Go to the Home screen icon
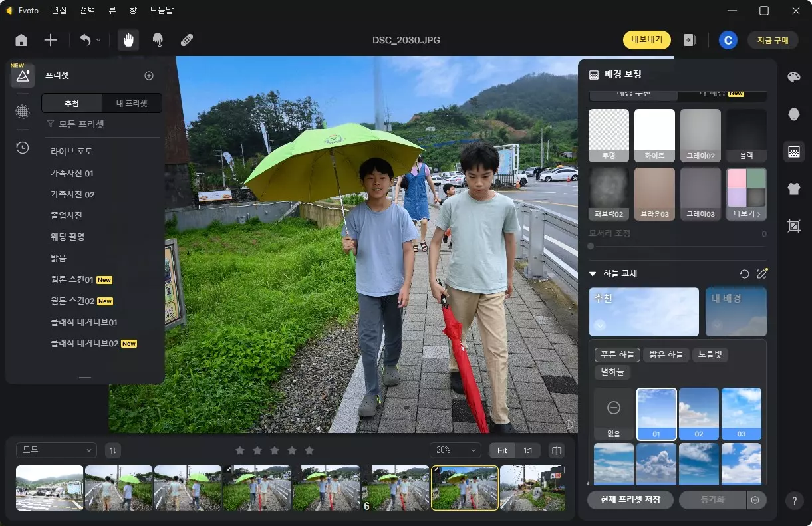 (21, 40)
